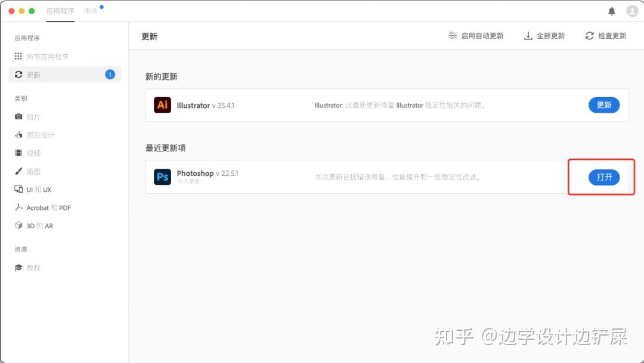Click 全部更新 to update everything
The width and height of the screenshot is (644, 363).
pos(551,36)
